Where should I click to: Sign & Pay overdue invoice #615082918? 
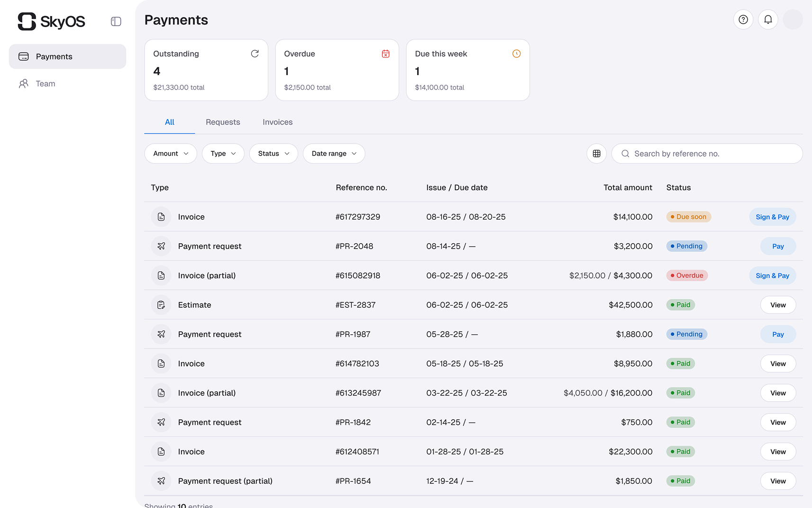773,276
